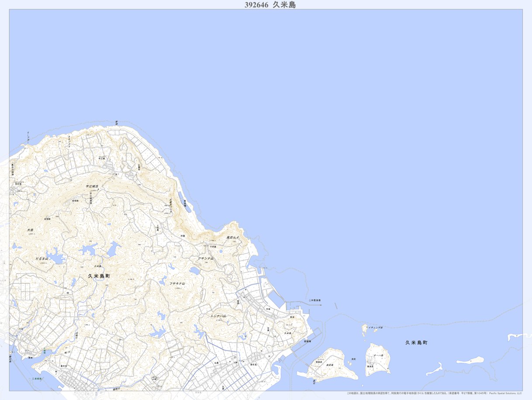Screen dimensions: 532x400
Task: Click the フサキナ山 mountain label
Action: click(177, 283)
